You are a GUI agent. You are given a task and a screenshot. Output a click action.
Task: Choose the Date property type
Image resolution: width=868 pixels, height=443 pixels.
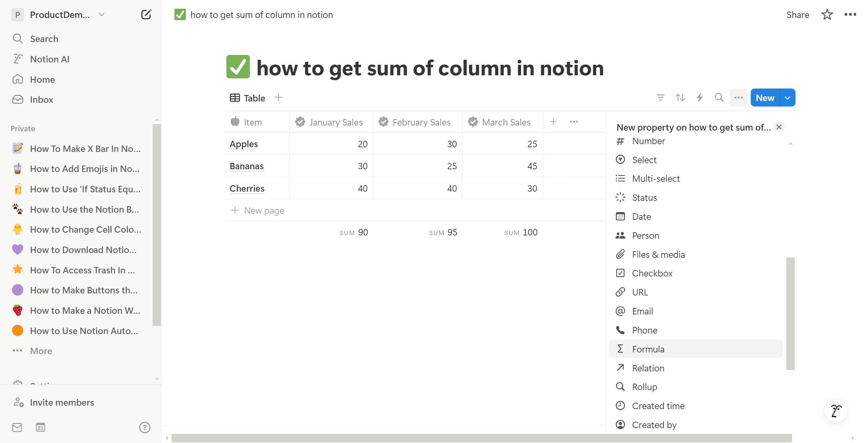(695, 216)
